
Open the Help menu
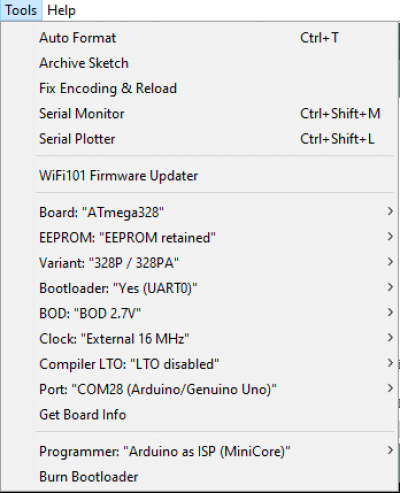tap(61, 10)
